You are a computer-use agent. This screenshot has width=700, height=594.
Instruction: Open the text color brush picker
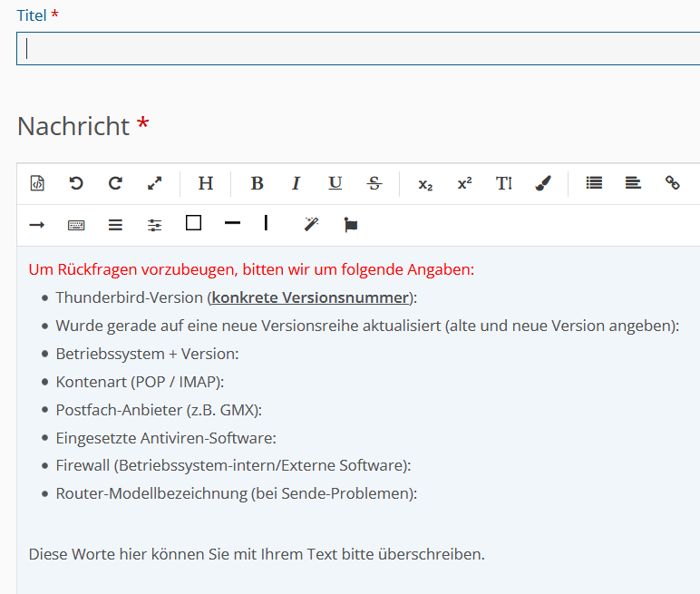click(x=543, y=183)
